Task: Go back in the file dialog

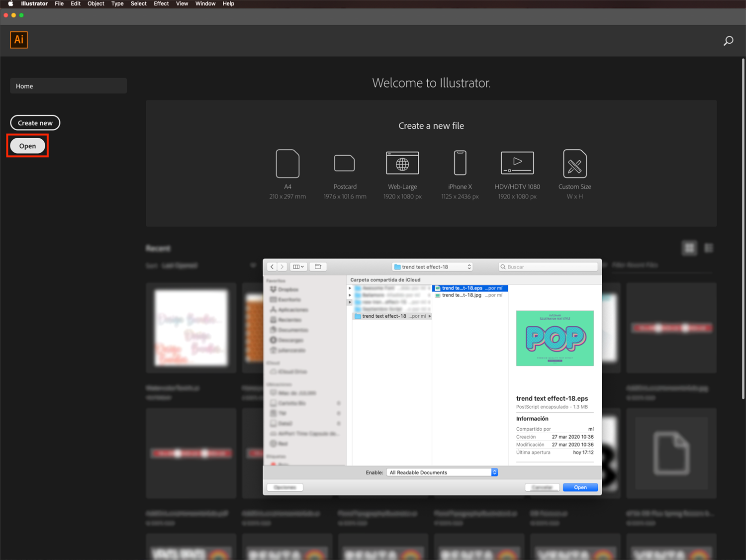Action: [x=272, y=267]
